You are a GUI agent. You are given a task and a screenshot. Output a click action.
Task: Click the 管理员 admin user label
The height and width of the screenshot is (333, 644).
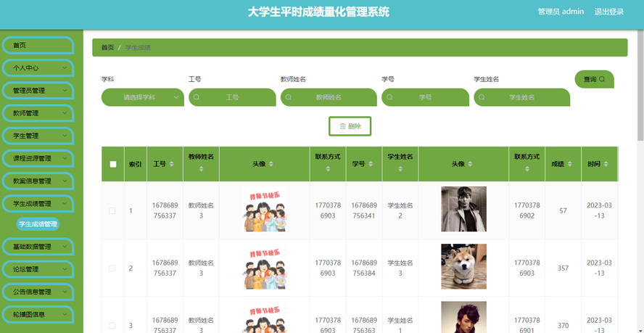click(561, 12)
